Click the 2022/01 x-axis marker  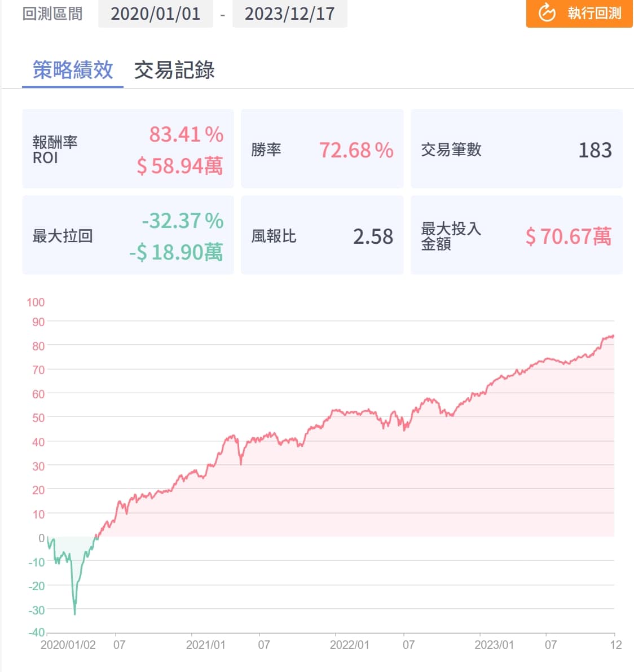click(x=349, y=644)
